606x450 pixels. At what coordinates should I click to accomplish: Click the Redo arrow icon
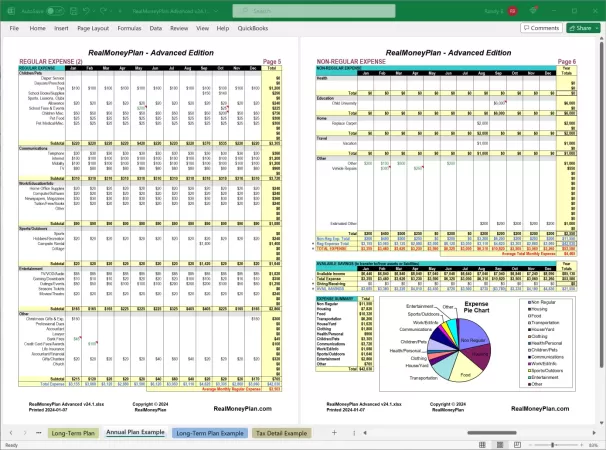(x=105, y=11)
